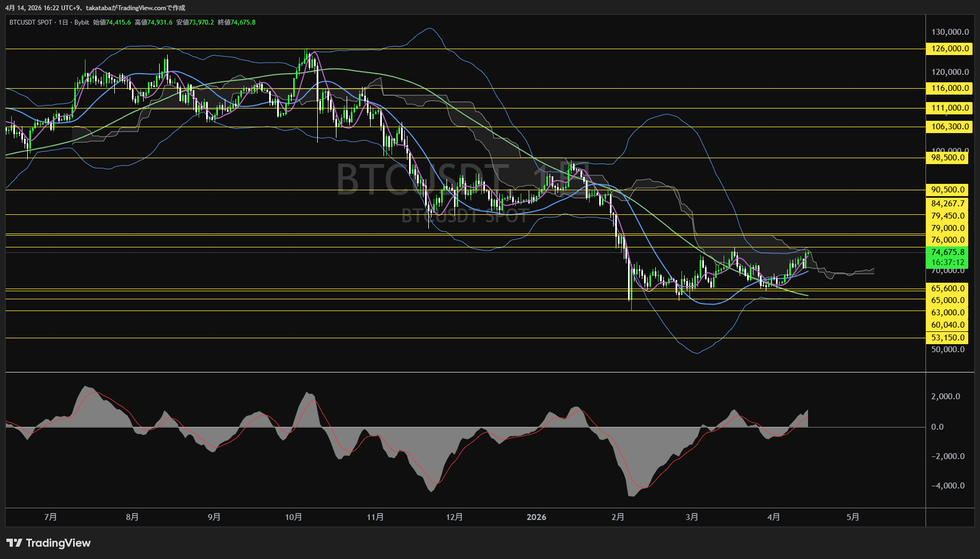
Task: Click the closing value 終値74,675.8 in header
Action: pos(237,22)
